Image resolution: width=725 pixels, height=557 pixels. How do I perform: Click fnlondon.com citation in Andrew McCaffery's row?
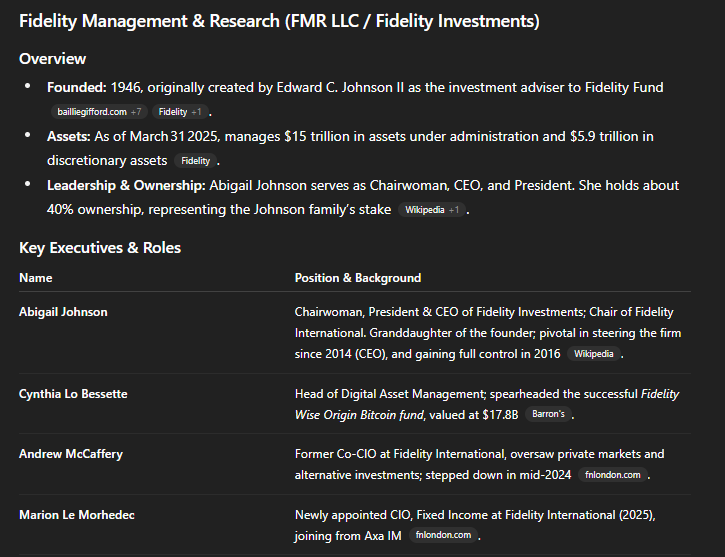point(613,475)
